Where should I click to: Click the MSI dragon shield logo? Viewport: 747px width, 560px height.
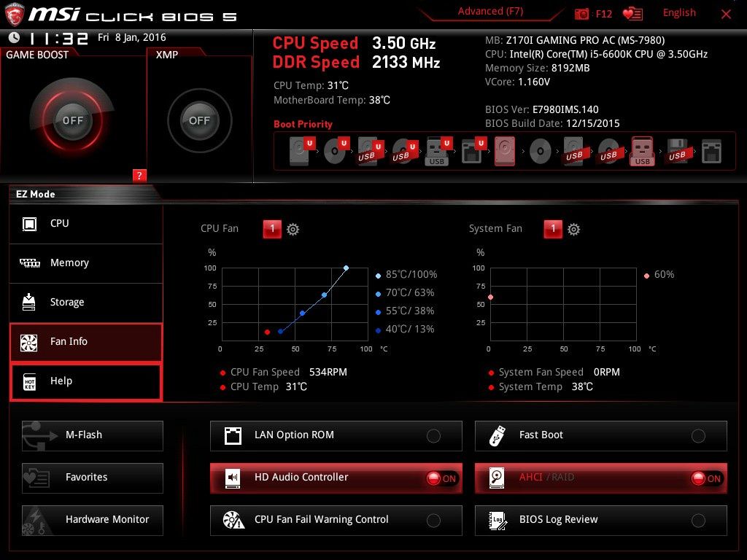(x=15, y=15)
